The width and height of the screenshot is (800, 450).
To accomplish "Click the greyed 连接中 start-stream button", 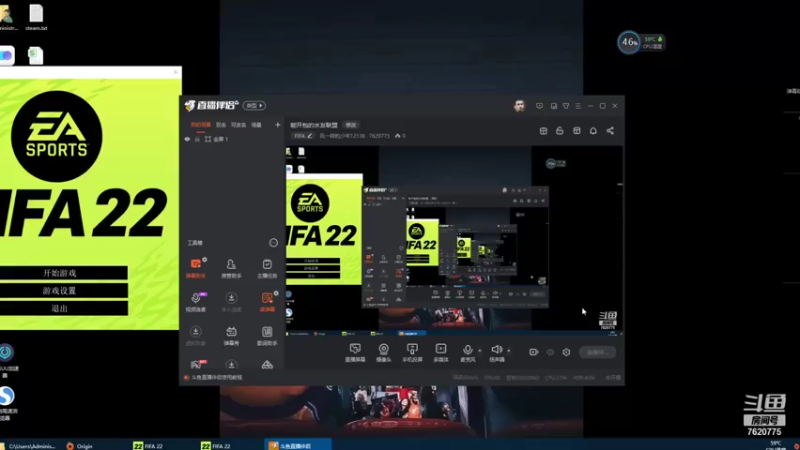I will [597, 352].
